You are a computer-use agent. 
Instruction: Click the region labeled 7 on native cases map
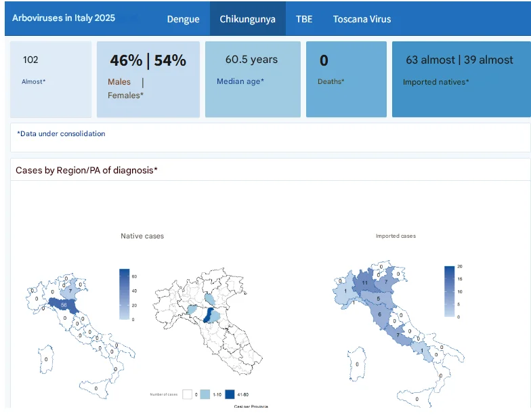pos(70,291)
